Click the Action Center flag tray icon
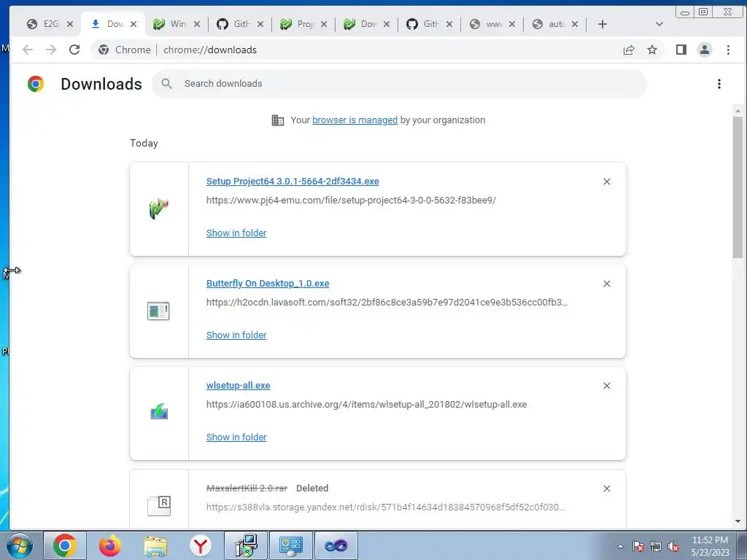Image resolution: width=747 pixels, height=560 pixels. pos(638,546)
